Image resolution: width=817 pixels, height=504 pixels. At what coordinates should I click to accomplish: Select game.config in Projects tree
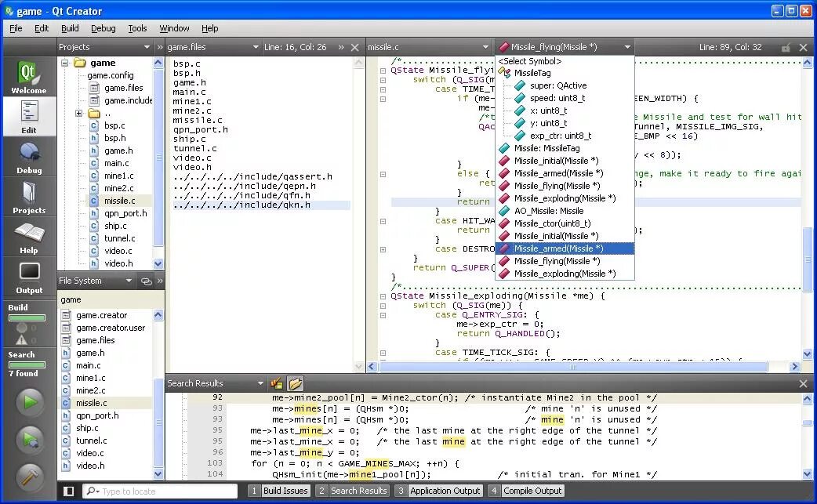pyautogui.click(x=111, y=75)
